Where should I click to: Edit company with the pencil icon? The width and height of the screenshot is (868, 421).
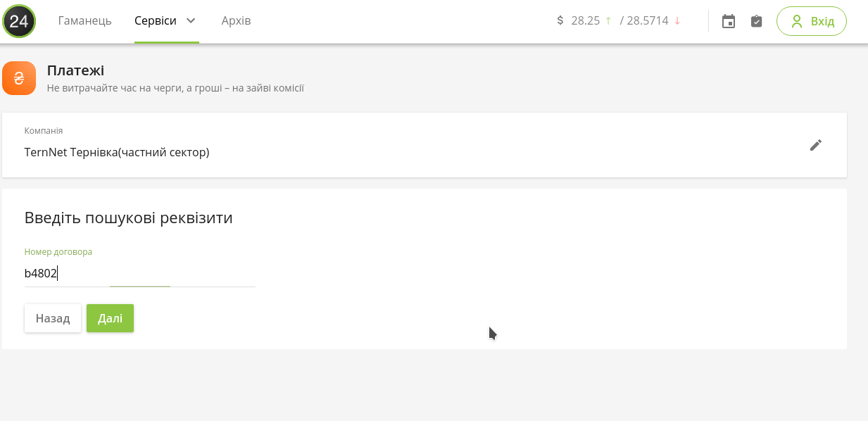click(x=816, y=145)
